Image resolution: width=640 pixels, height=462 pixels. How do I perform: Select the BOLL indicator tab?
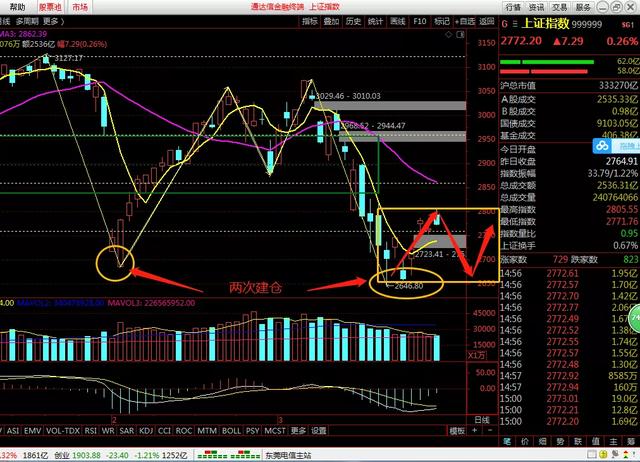[231, 431]
